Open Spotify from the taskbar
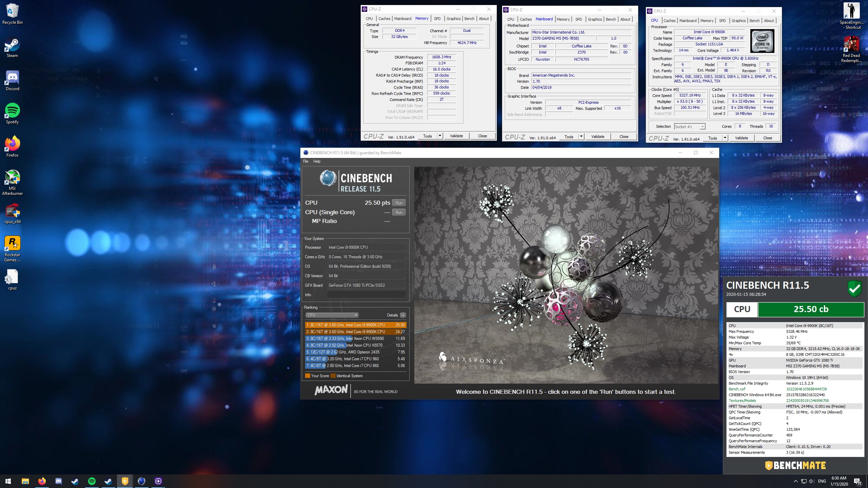868x488 pixels. click(x=92, y=481)
